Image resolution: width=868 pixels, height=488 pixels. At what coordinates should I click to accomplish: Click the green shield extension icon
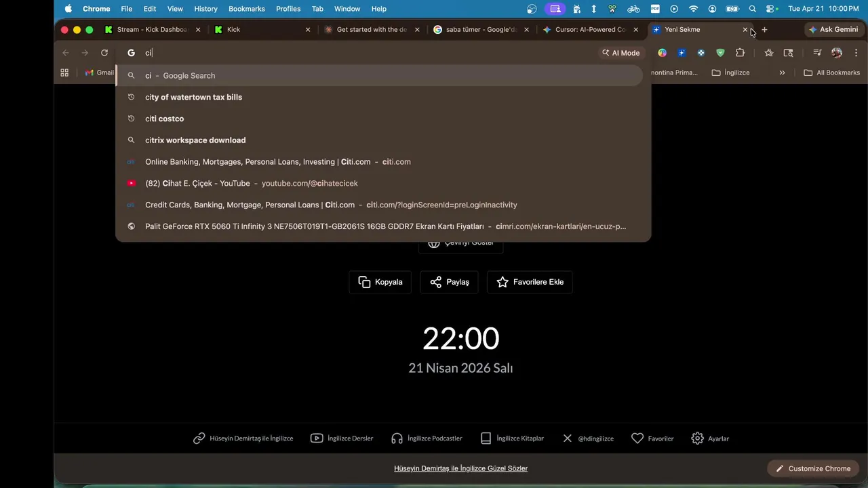720,53
